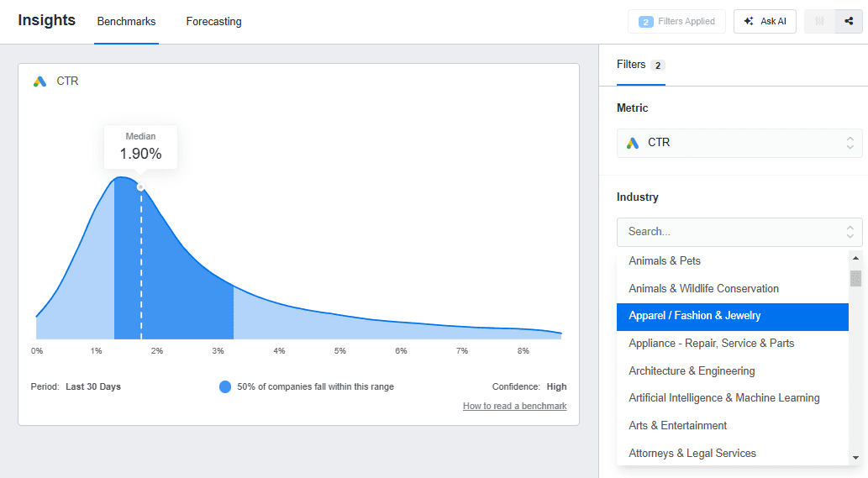Click the Google Ads icon in Metric field
Image resolution: width=868 pixels, height=478 pixels.
tap(633, 143)
